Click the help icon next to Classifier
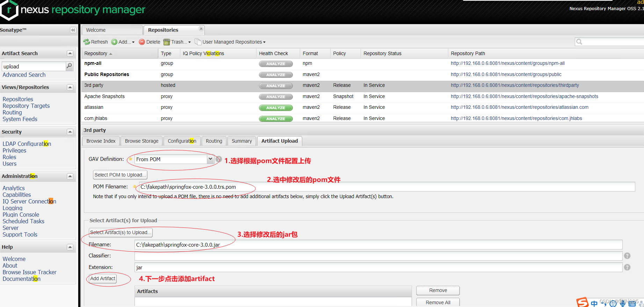This screenshot has width=644, height=307. click(627, 256)
